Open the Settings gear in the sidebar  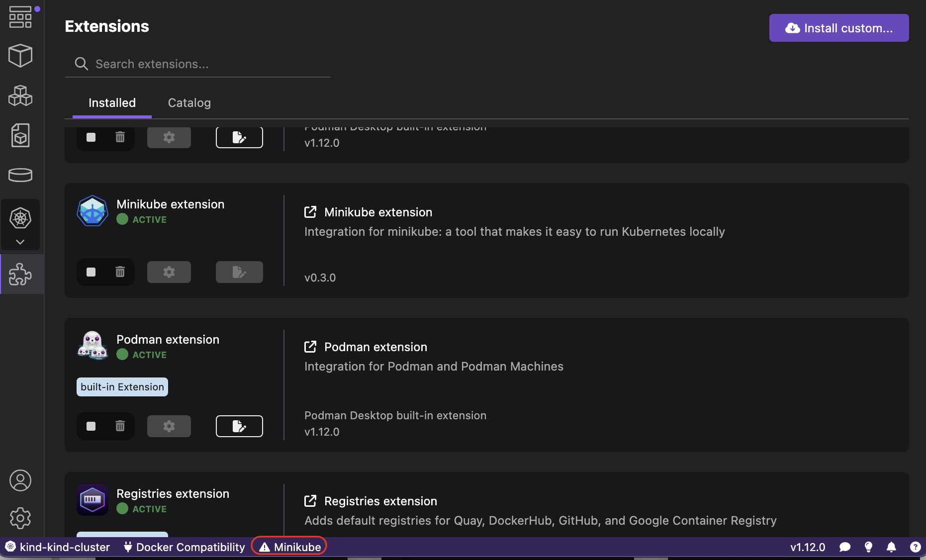tap(20, 518)
